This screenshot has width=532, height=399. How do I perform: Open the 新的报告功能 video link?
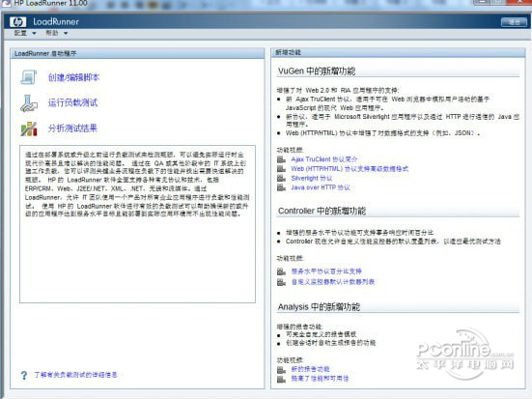point(310,369)
